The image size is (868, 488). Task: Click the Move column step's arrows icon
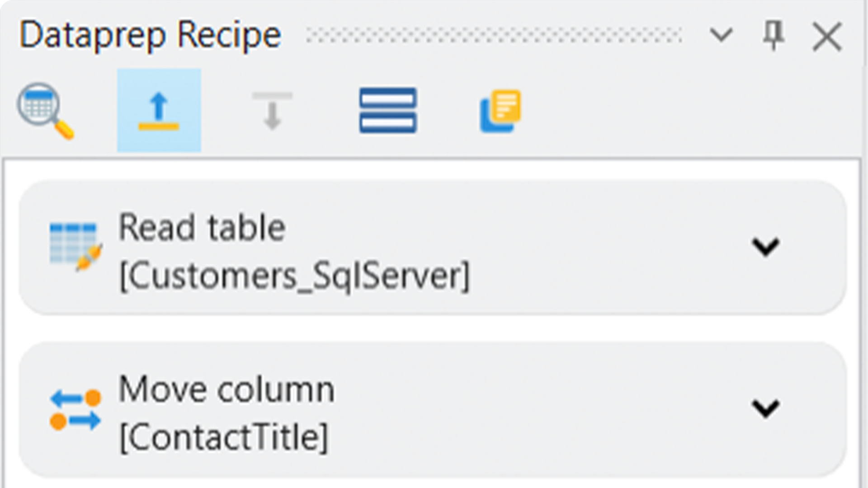[x=75, y=409]
